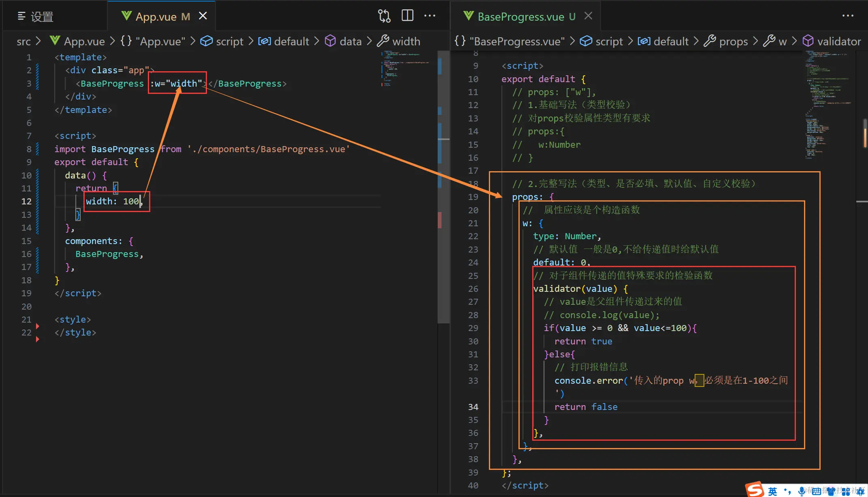Click 'export default {' in BaseProgress.vue
Screen dimensions: 868x497
tap(544, 79)
